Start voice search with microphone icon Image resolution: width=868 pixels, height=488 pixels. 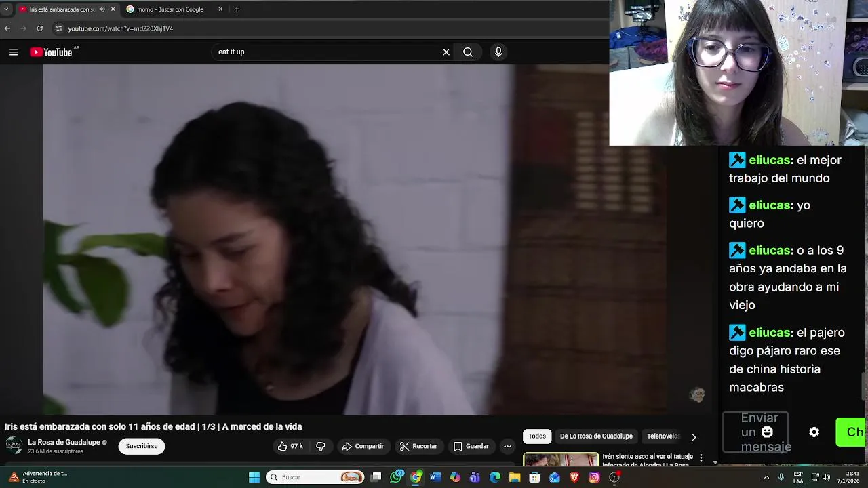498,52
